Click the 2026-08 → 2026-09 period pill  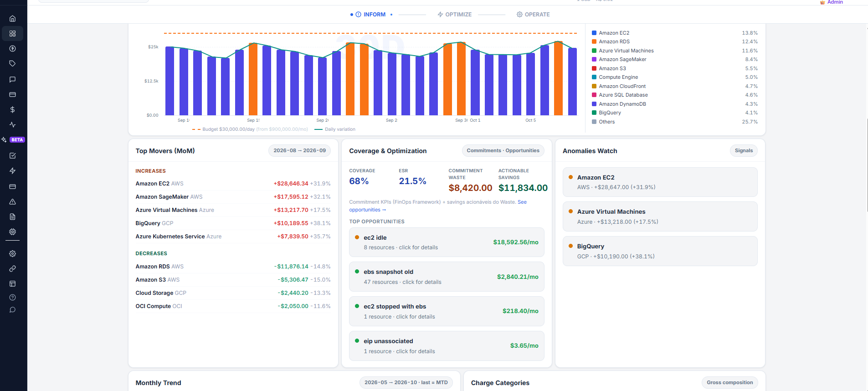[299, 151]
